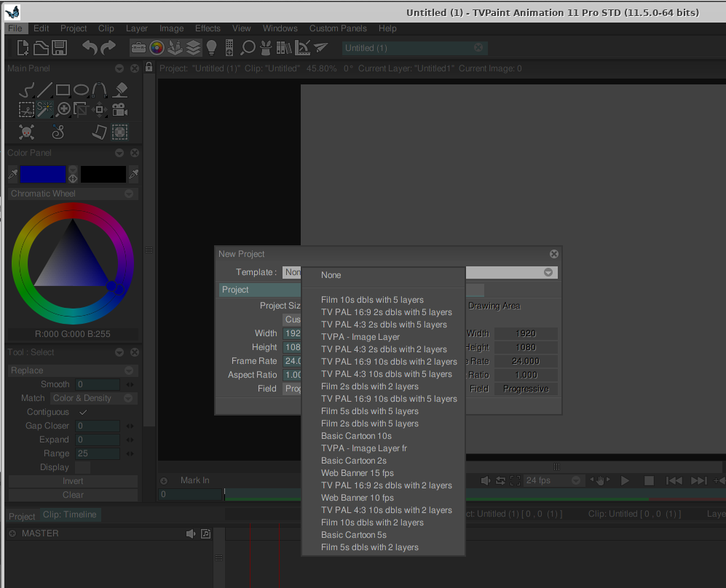Image resolution: width=726 pixels, height=588 pixels.
Task: Click the blue foreground color swatch
Action: [42, 175]
